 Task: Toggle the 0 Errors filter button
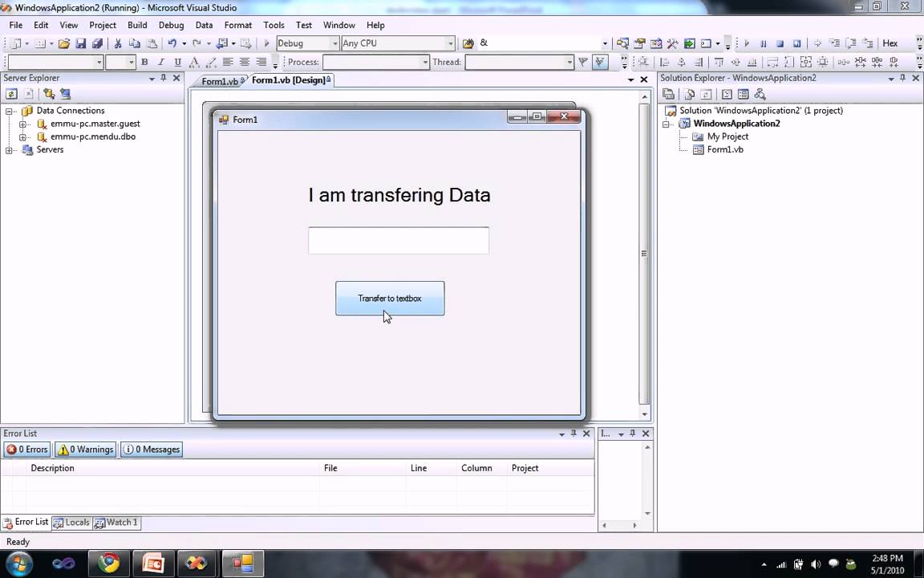coord(27,450)
